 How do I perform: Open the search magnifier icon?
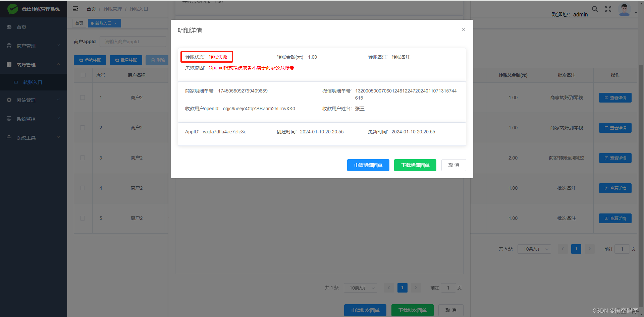[595, 9]
